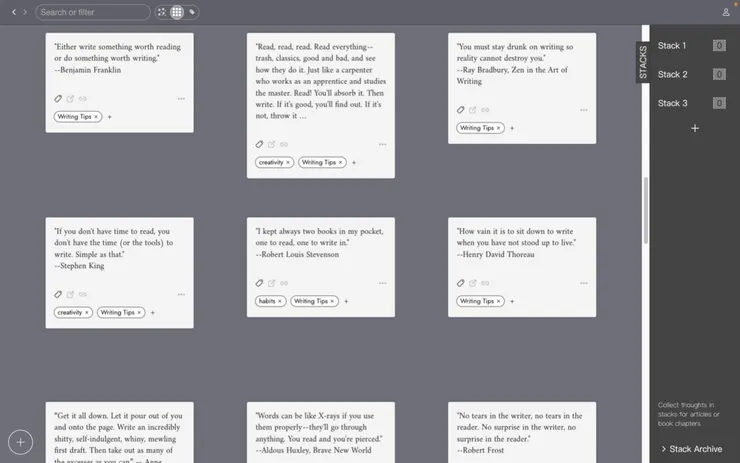The width and height of the screenshot is (740, 463).
Task: Open more options on Benjamin Franklin card
Action: coord(181,99)
